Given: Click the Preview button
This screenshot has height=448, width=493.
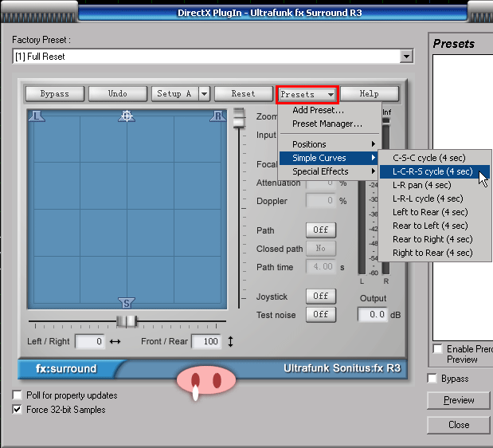Looking at the screenshot, I should [459, 400].
